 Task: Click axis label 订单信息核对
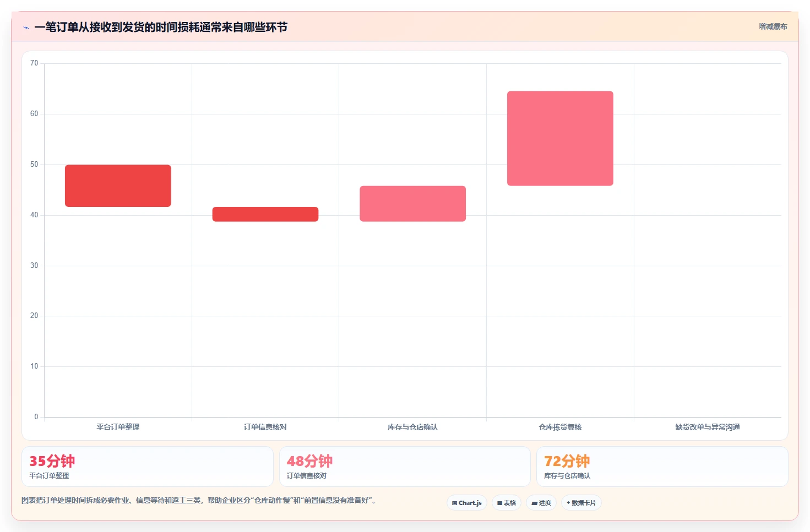(x=265, y=427)
